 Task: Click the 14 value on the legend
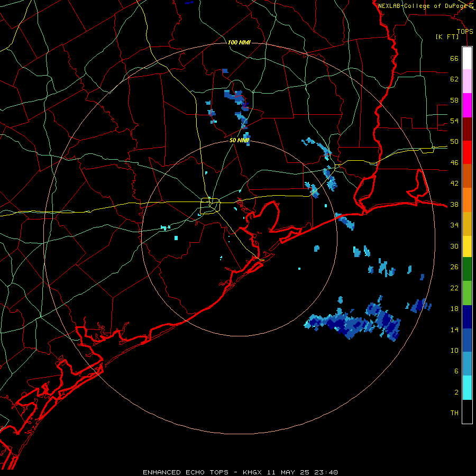[454, 329]
